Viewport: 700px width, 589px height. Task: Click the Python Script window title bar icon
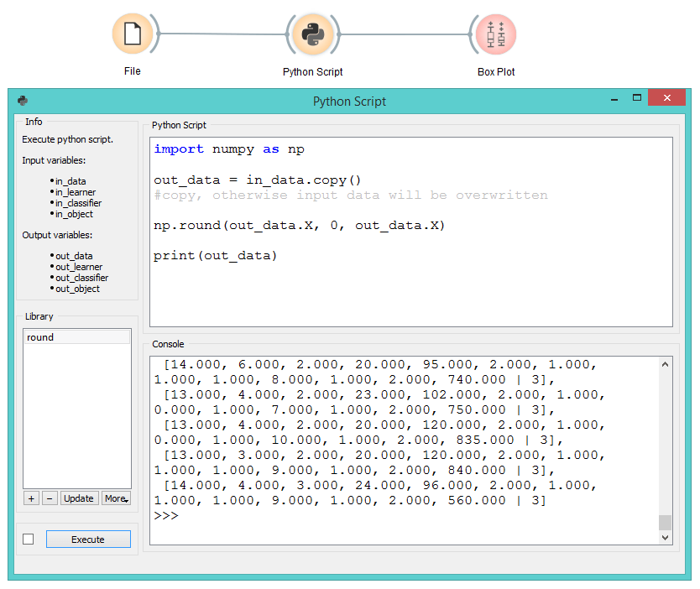click(x=23, y=100)
